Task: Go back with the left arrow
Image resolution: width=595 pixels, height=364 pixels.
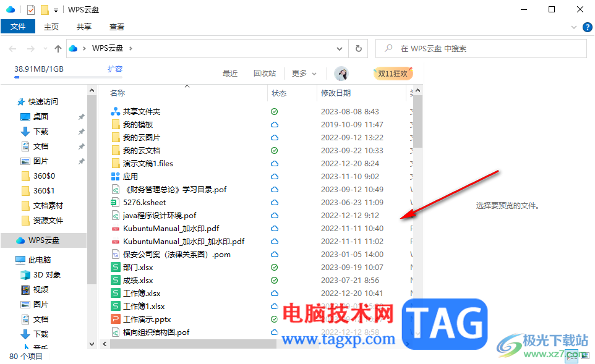Action: point(12,49)
